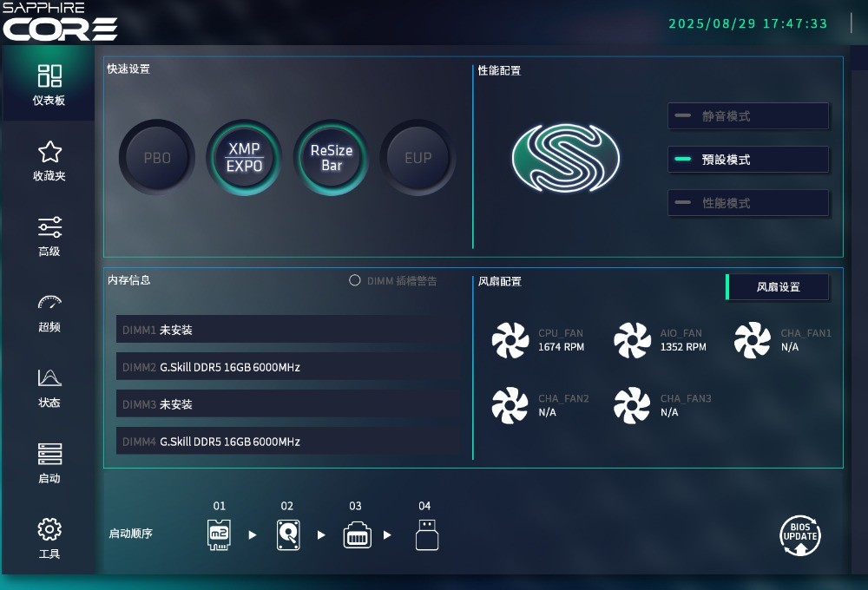Screen dimensions: 868x590
Task: Open the 超频 overclocking gauge icon
Action: pos(49,302)
